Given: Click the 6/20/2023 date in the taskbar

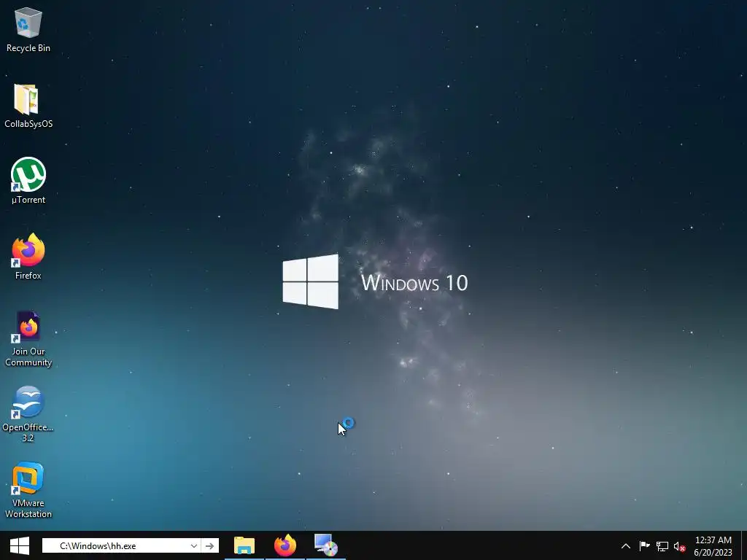Looking at the screenshot, I should point(713,553).
